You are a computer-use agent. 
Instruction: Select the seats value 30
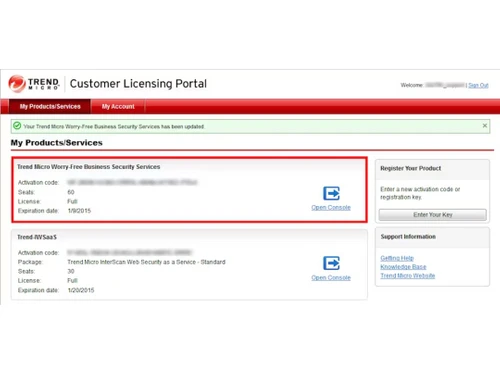[71, 271]
